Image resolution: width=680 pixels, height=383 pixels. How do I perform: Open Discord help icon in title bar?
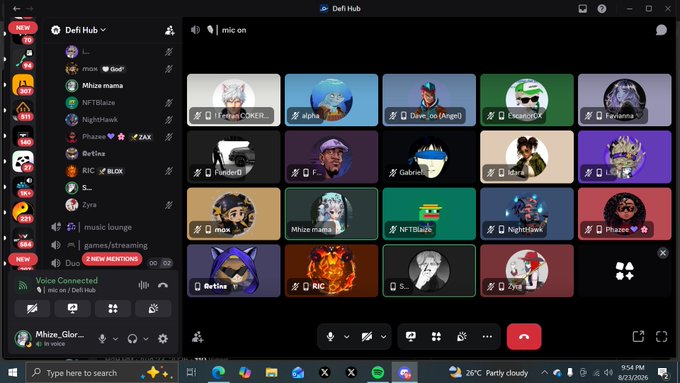point(602,8)
